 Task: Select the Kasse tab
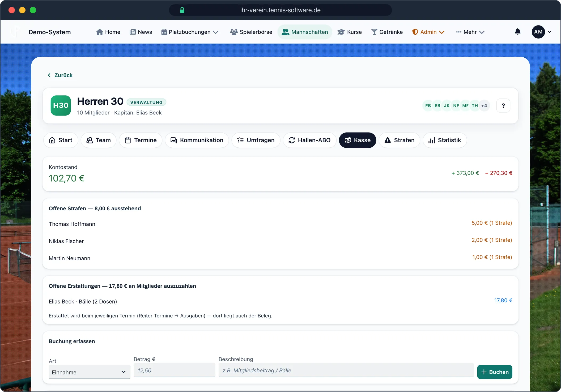pos(358,140)
